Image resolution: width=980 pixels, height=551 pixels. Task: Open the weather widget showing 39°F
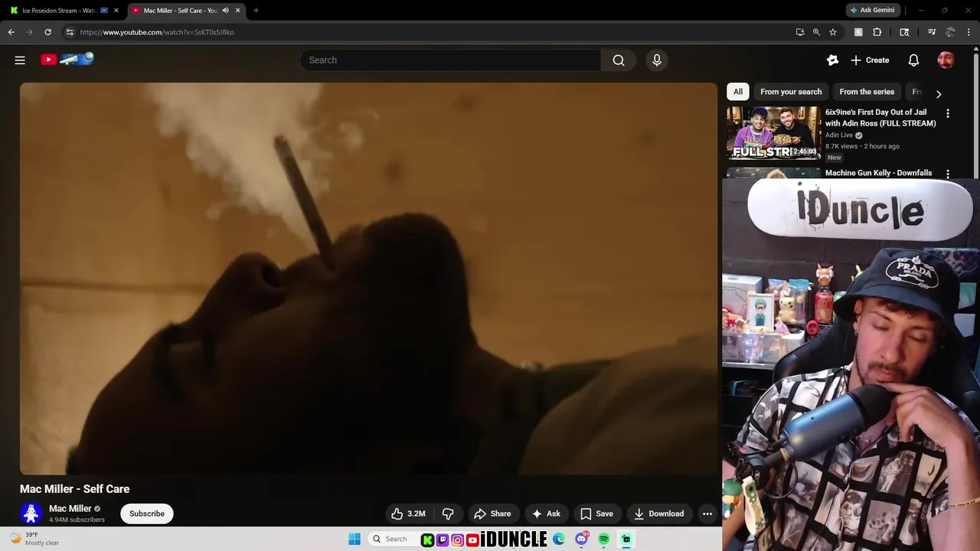(x=34, y=539)
